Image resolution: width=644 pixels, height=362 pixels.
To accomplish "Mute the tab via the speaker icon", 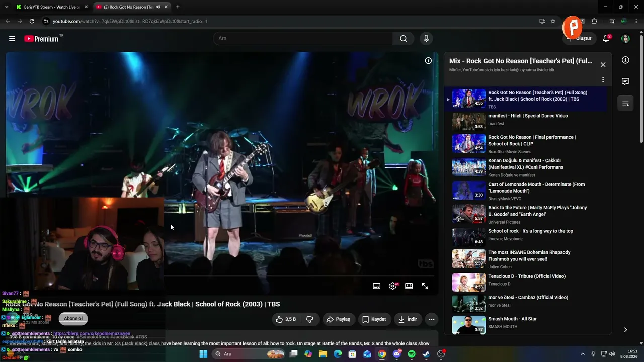I will point(158,7).
